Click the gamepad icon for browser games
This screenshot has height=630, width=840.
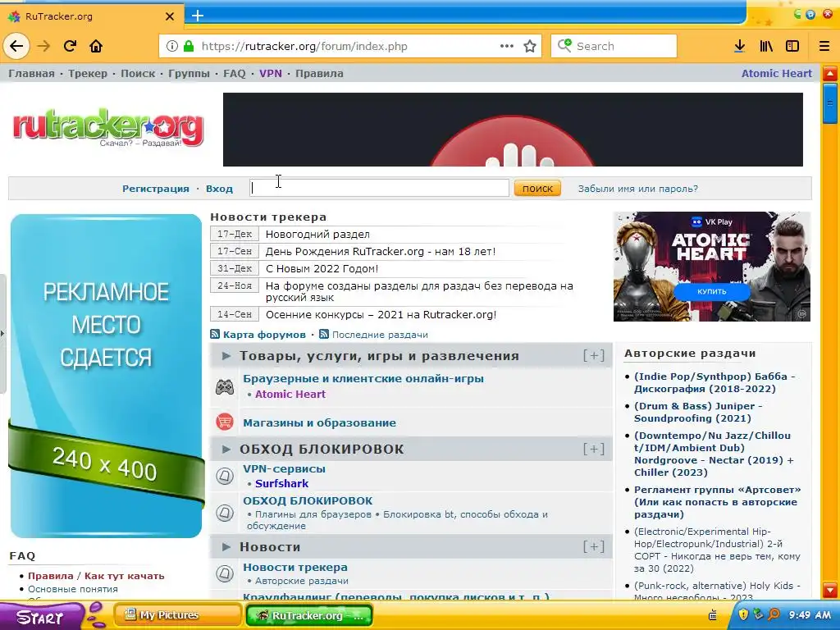click(x=225, y=387)
